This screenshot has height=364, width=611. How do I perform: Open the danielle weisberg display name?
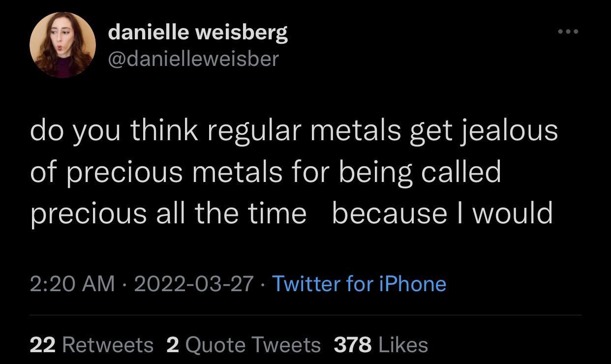pos(197,32)
